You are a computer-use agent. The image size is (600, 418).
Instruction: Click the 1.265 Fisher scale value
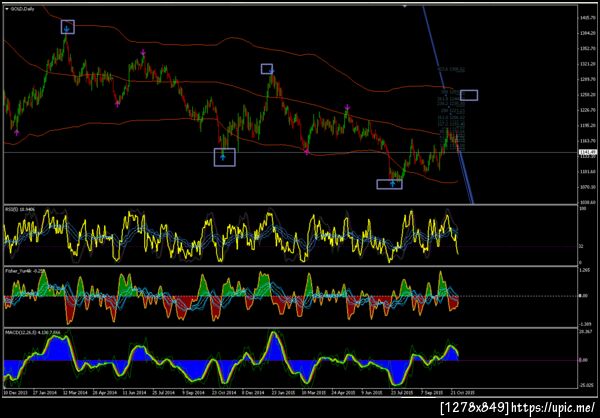coord(584,270)
